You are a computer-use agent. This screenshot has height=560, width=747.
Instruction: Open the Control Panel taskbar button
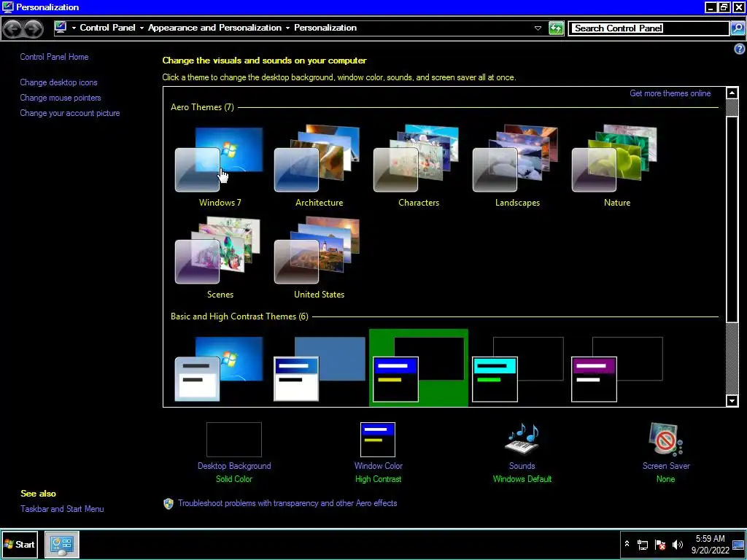[62, 544]
